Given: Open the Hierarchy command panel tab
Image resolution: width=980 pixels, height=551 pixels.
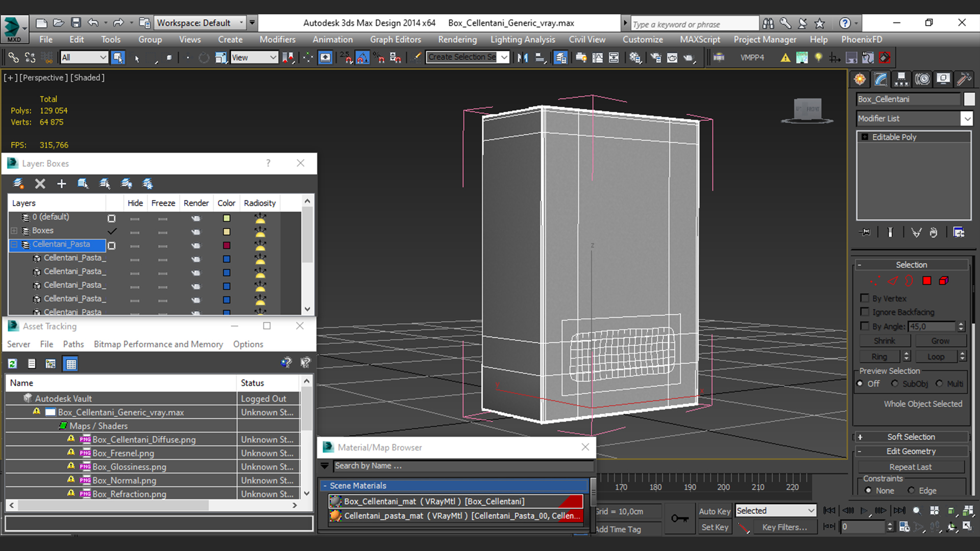Looking at the screenshot, I should click(901, 79).
